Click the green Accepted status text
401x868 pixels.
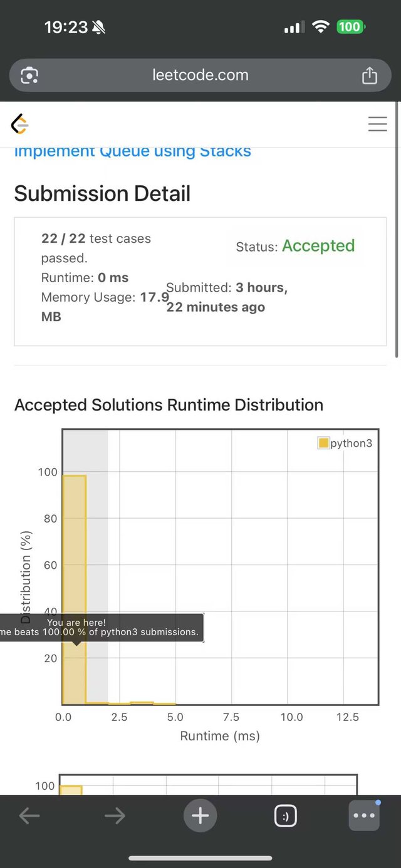click(x=318, y=246)
